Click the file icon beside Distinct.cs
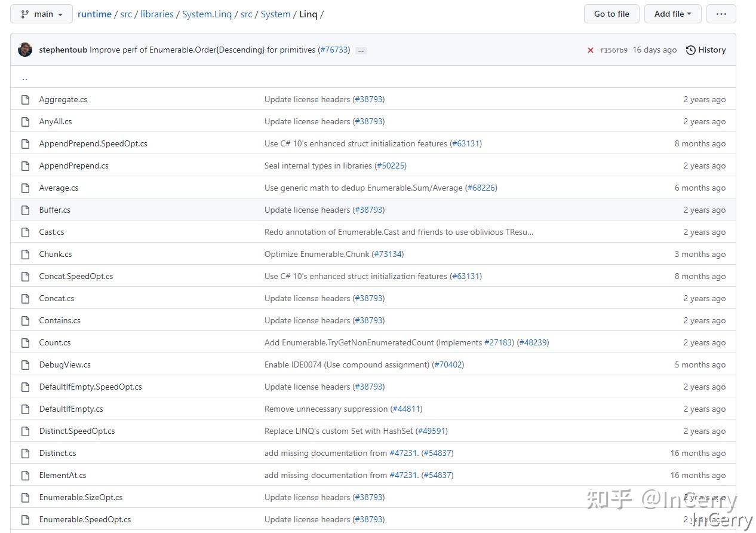Viewport: 756px width, 533px height. tap(25, 453)
